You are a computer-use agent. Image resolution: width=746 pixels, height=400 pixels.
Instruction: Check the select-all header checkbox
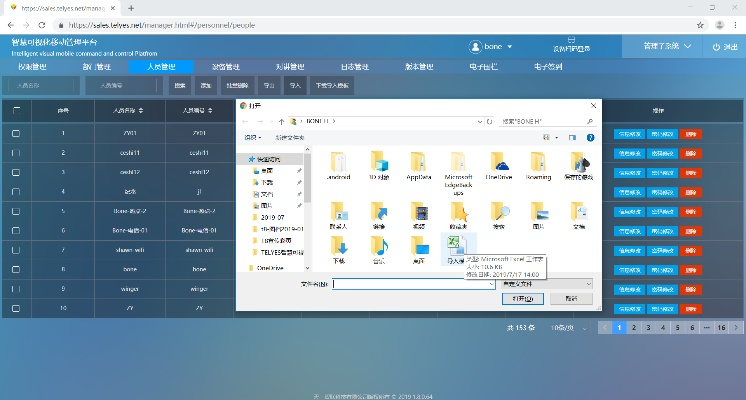click(x=15, y=110)
